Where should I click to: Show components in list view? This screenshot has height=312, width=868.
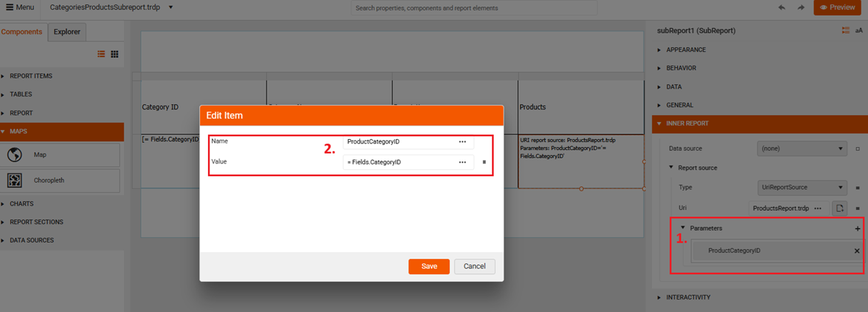coord(101,54)
